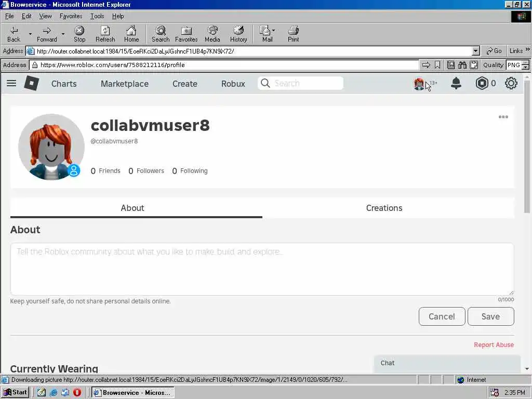Open the Chat panel header
This screenshot has width=532, height=399.
447,363
